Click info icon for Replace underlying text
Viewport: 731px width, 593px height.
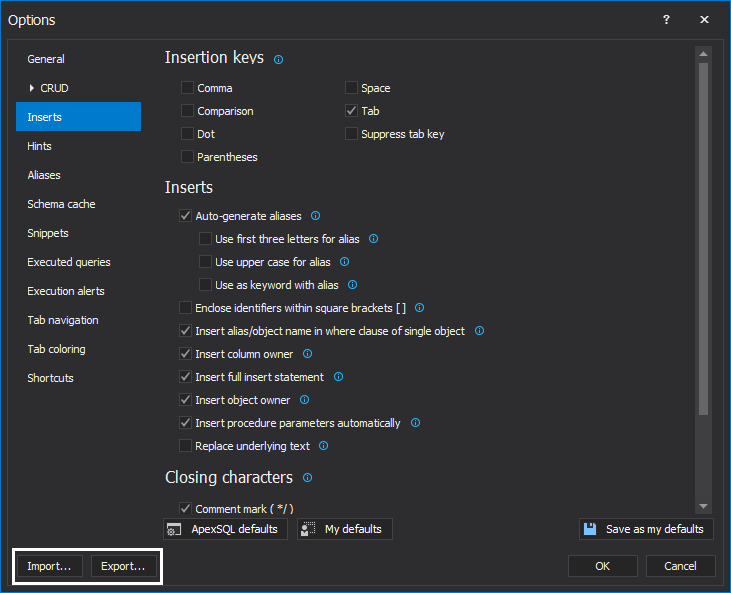(323, 446)
